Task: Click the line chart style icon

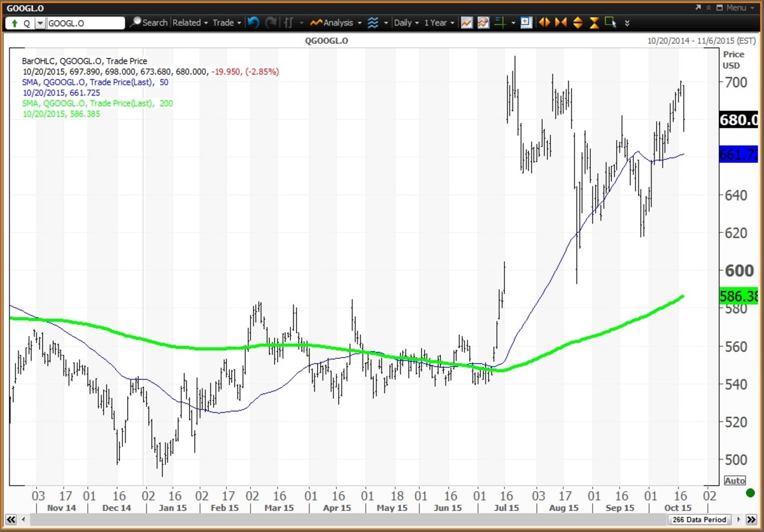Action: pos(467,22)
